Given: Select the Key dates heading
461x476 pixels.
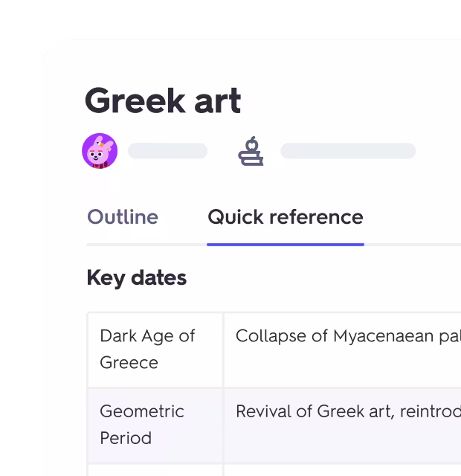Looking at the screenshot, I should 137,278.
